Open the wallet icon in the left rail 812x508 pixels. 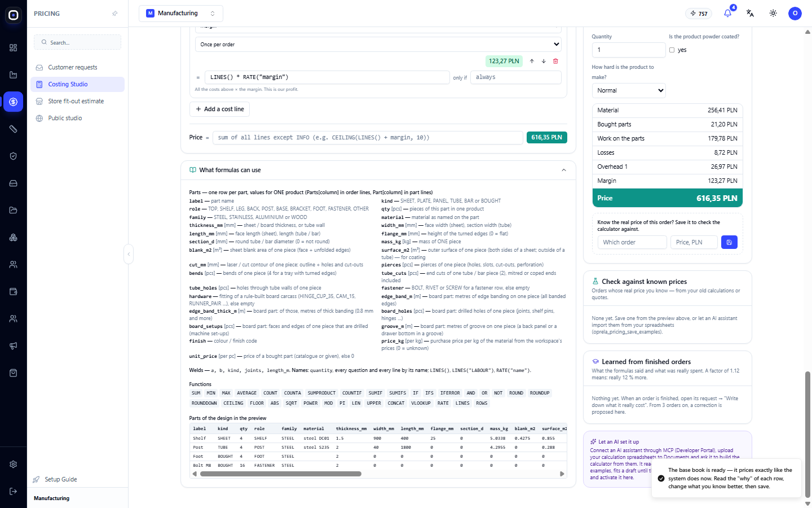(14, 292)
